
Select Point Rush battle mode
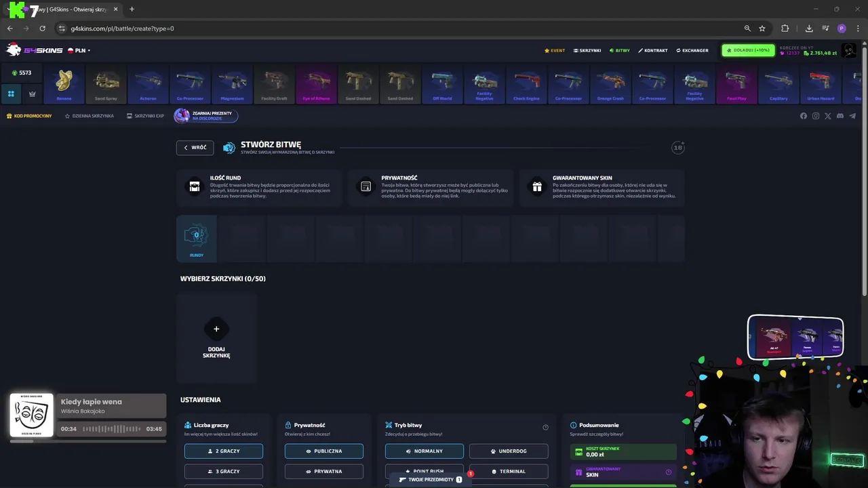click(425, 471)
